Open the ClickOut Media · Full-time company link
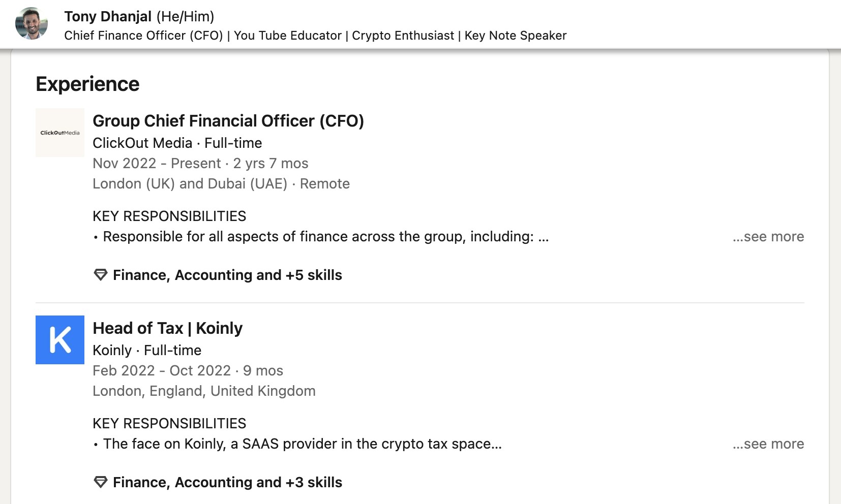The width and height of the screenshot is (841, 504). click(177, 143)
